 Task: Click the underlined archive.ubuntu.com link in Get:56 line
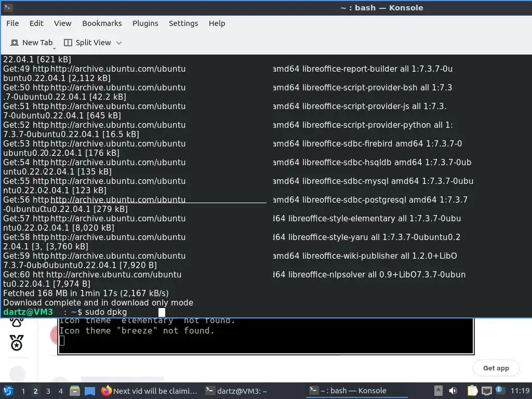click(x=118, y=199)
